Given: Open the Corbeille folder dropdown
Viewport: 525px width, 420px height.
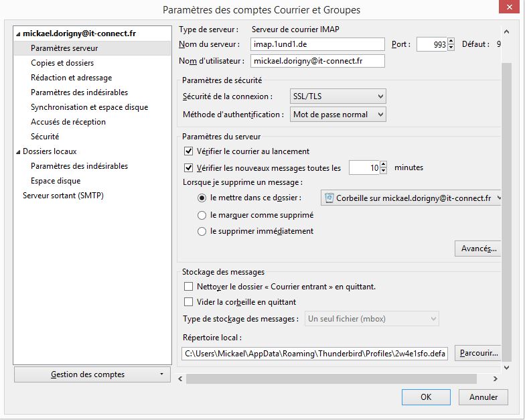Looking at the screenshot, I should [x=411, y=198].
